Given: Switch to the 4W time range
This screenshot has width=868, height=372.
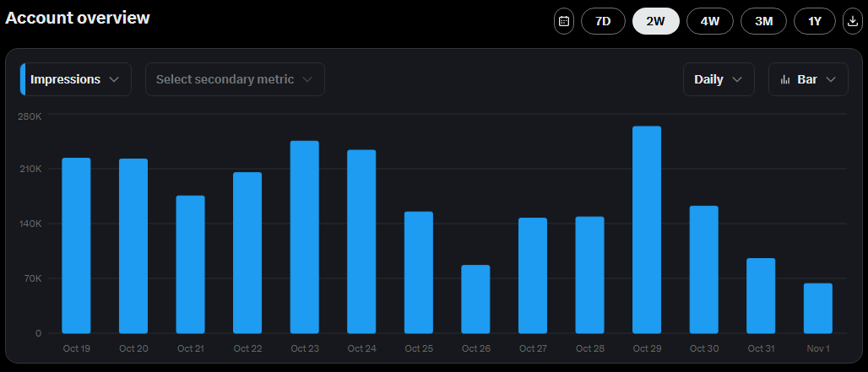Looking at the screenshot, I should tap(710, 21).
